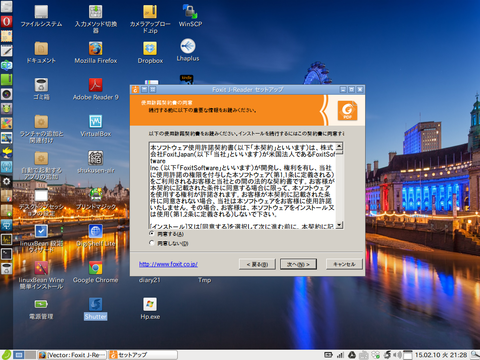Open the プリントマジック desktop icon
Image resolution: width=480 pixels, height=360 pixels.
click(x=96, y=199)
